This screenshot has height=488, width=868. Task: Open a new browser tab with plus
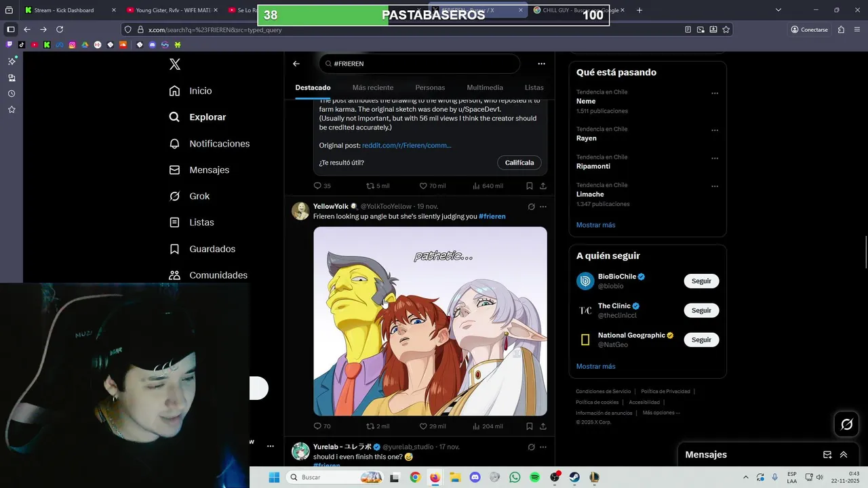tap(639, 10)
